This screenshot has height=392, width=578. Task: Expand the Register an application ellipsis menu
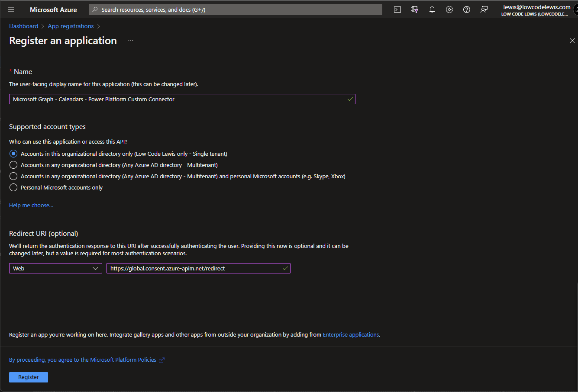[130, 40]
